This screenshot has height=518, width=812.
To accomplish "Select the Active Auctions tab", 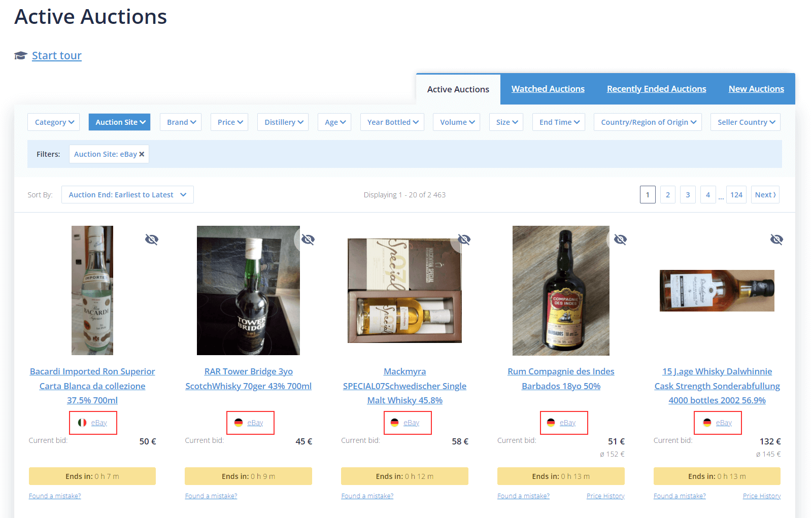I will pyautogui.click(x=458, y=89).
